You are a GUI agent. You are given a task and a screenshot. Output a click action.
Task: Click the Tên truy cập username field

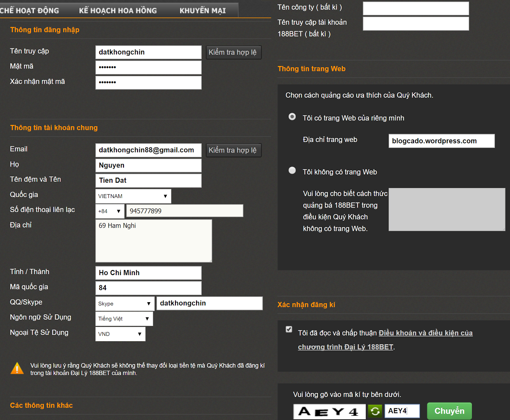149,52
